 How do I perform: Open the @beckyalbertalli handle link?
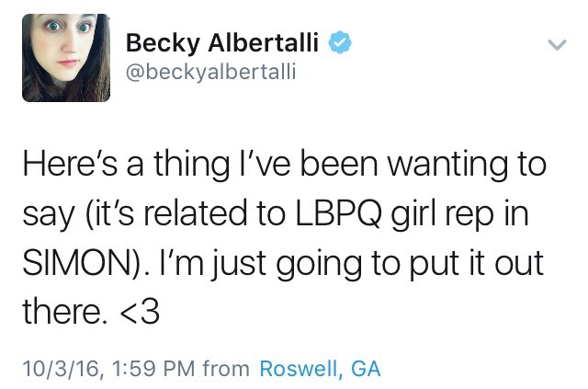click(210, 71)
